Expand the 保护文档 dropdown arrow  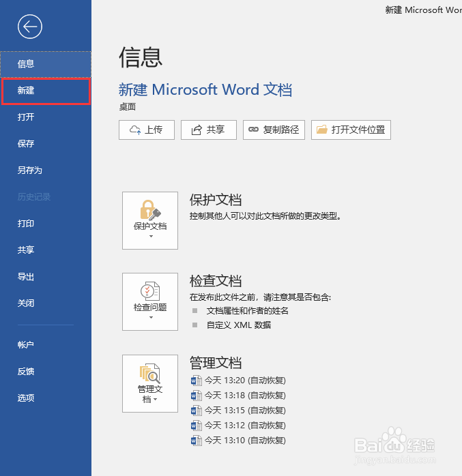(x=151, y=236)
